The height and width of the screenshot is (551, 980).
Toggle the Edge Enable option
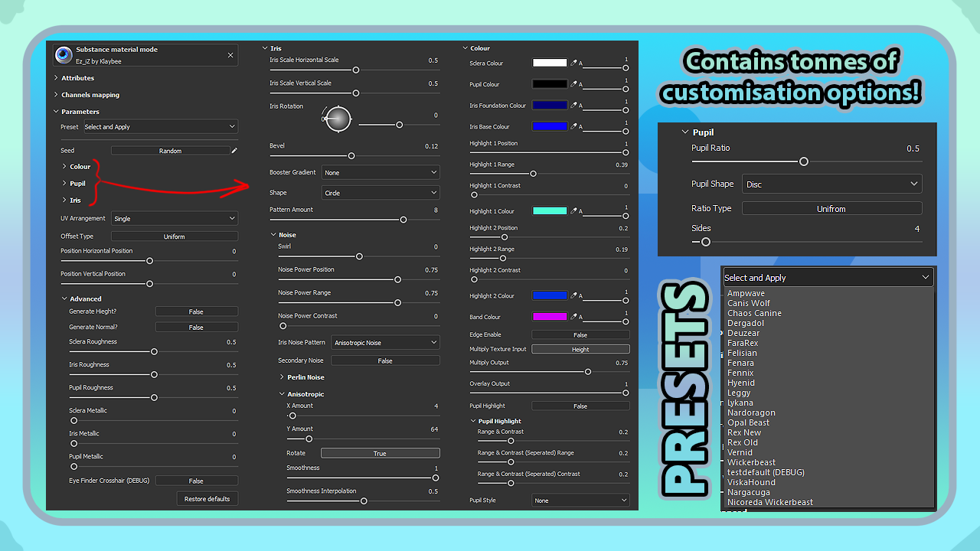[x=580, y=334]
